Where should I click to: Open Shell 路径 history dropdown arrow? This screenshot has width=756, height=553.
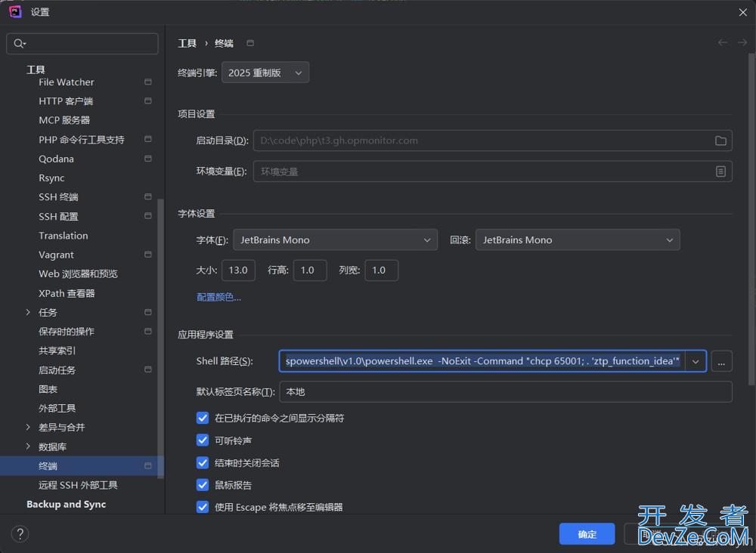[x=696, y=361]
